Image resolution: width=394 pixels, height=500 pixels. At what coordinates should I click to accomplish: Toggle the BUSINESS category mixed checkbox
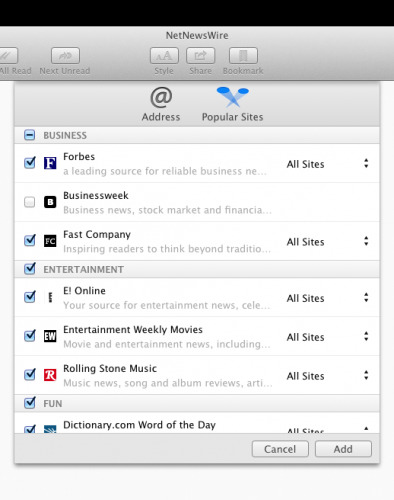pyautogui.click(x=29, y=135)
